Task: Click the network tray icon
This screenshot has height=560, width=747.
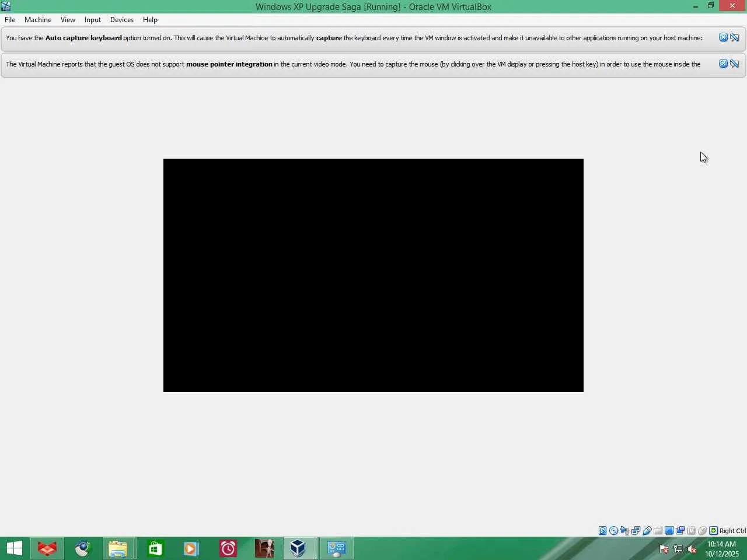Action: [678, 549]
